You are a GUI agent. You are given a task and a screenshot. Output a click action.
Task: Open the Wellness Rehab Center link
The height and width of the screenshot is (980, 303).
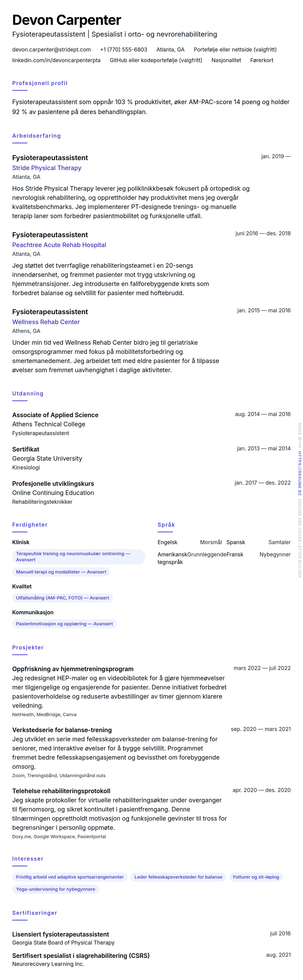point(46,322)
